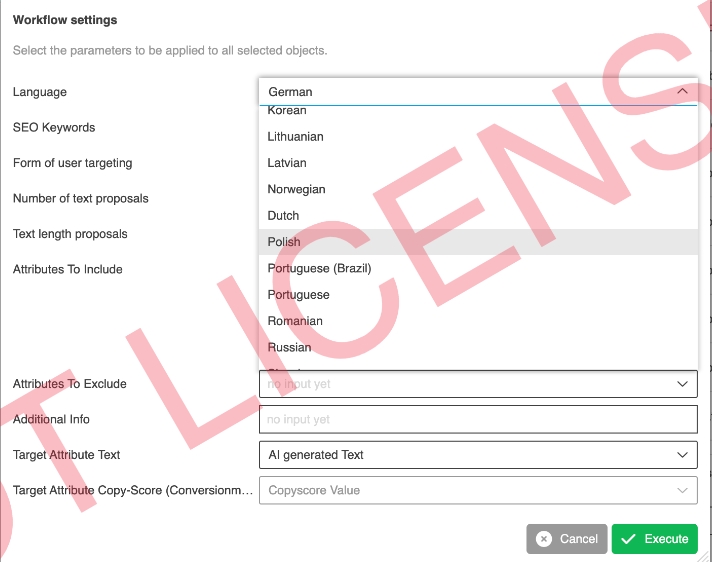Select Polish from the language list
Image resolution: width=712 pixels, height=562 pixels.
[x=284, y=242]
